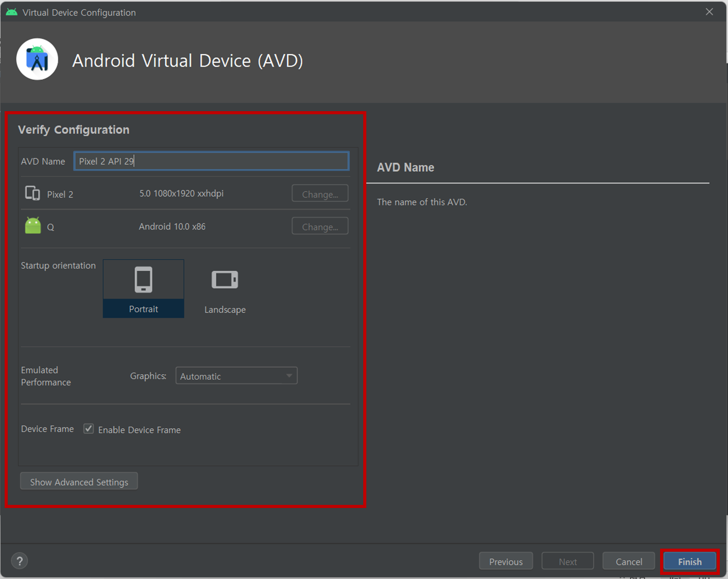Click the 'Android Virtual Device (AVD)' title
Viewport: 728px width, 579px height.
(x=187, y=61)
